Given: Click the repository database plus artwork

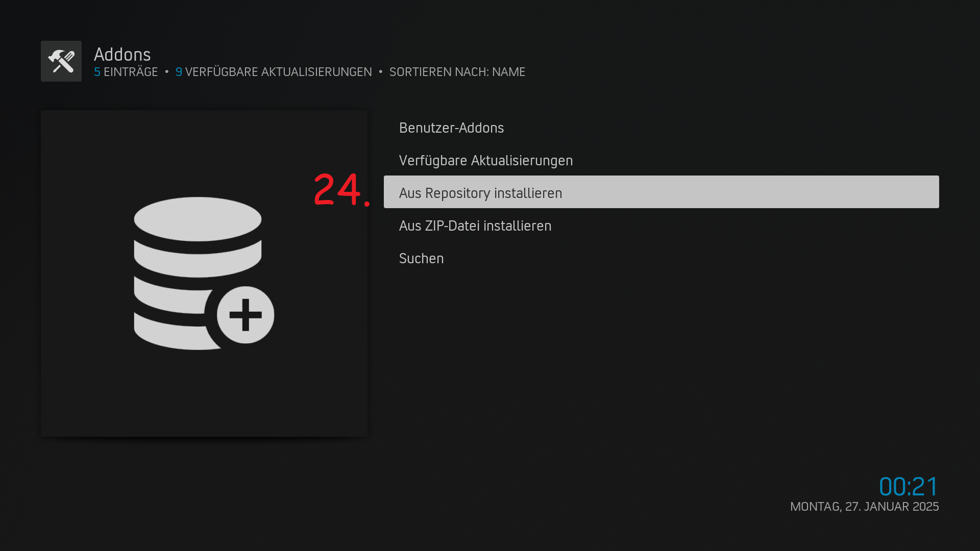Looking at the screenshot, I should [204, 273].
